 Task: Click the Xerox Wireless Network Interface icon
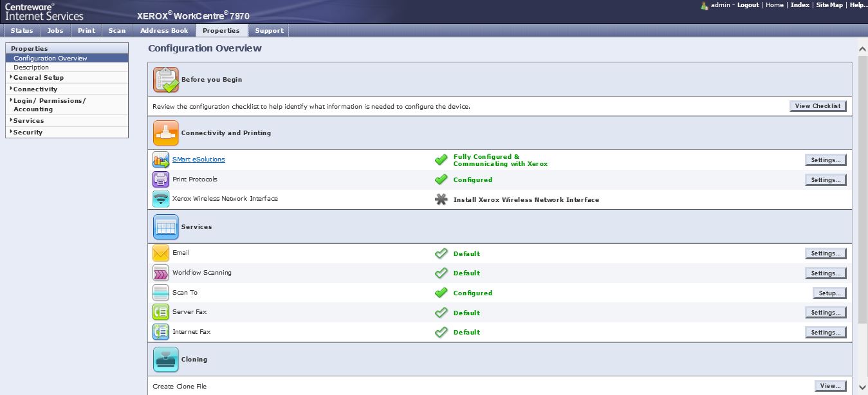pos(160,199)
